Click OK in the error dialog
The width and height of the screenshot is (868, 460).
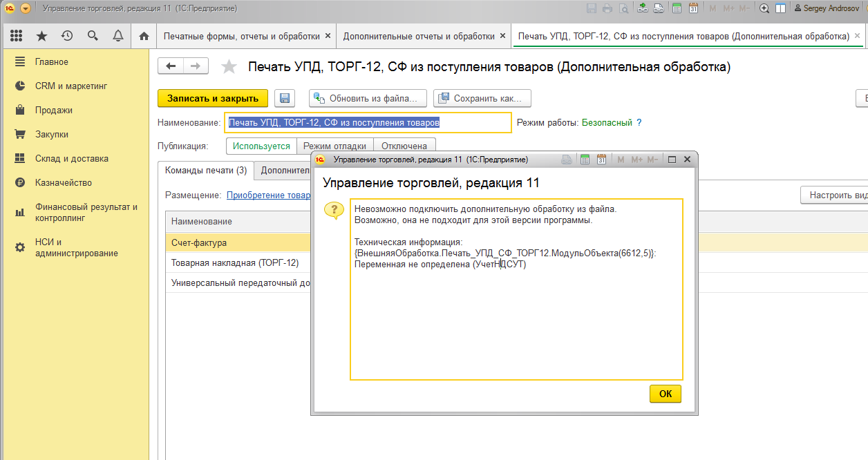(x=666, y=394)
